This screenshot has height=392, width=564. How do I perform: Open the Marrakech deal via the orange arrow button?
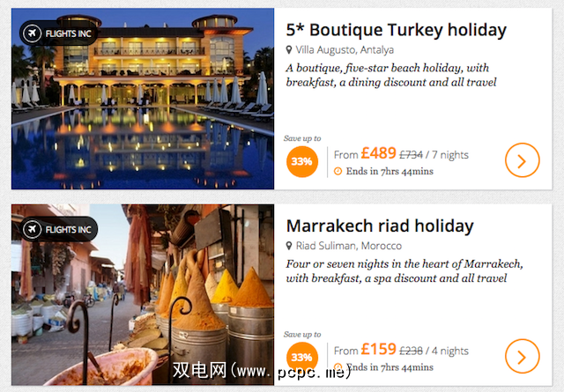(x=522, y=356)
